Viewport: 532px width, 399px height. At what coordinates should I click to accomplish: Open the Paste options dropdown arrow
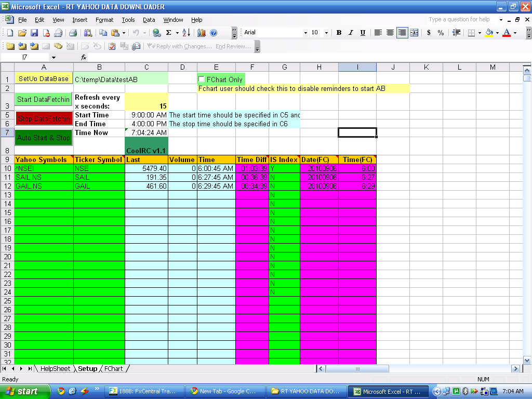click(124, 33)
